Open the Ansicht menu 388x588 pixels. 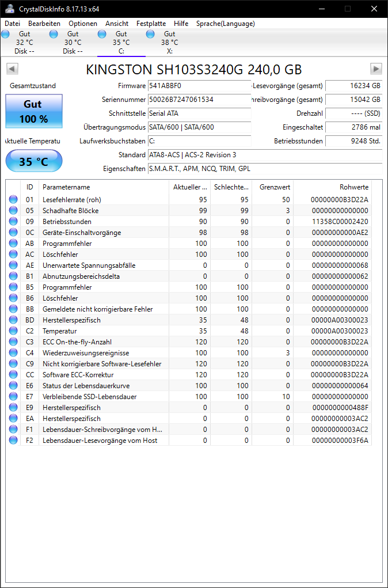(117, 23)
